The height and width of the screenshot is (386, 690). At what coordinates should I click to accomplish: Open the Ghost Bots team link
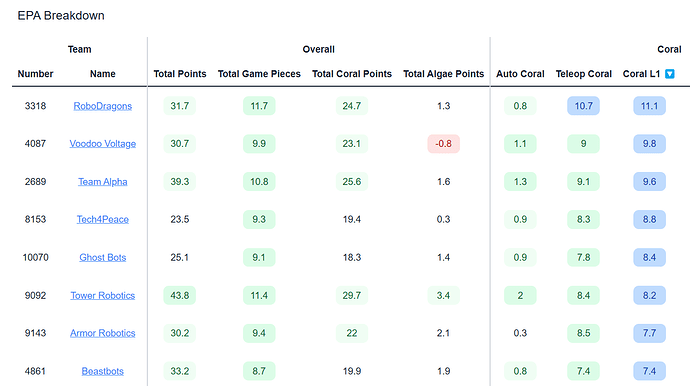click(x=103, y=257)
